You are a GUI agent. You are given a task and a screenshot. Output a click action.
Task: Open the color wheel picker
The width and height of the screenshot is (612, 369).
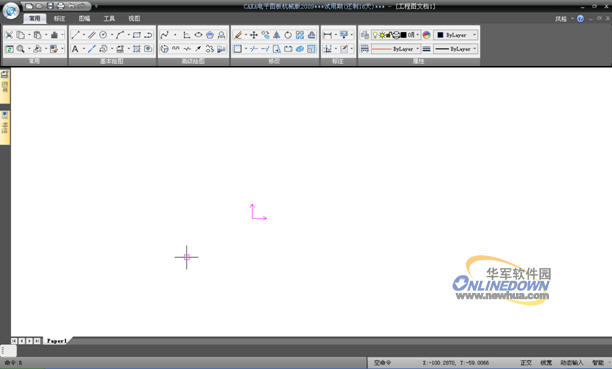(x=427, y=35)
